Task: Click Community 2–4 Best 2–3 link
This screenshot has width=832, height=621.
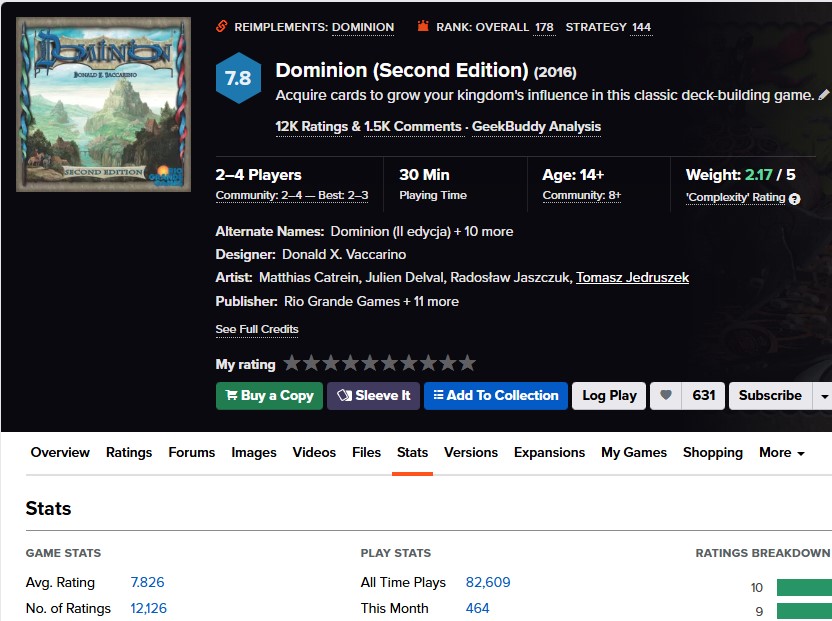Action: point(292,195)
